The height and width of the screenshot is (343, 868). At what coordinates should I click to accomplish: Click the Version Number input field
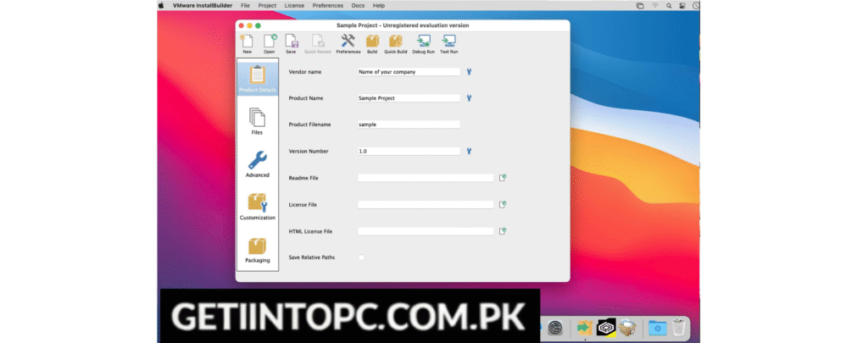coord(409,151)
